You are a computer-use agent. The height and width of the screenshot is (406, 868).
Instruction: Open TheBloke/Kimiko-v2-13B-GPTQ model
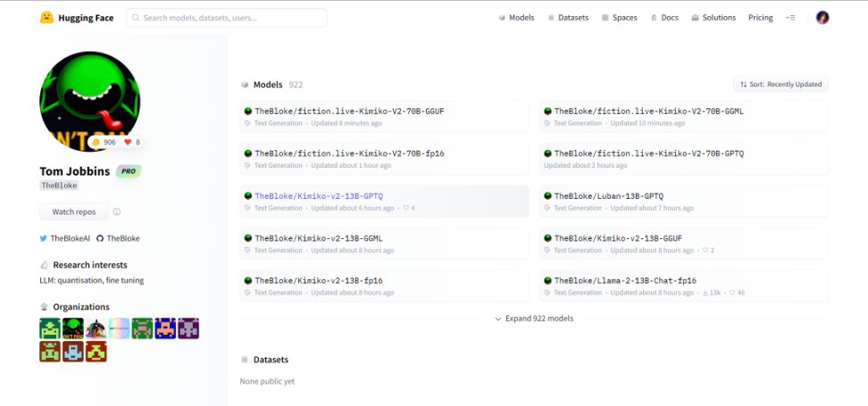[318, 195]
